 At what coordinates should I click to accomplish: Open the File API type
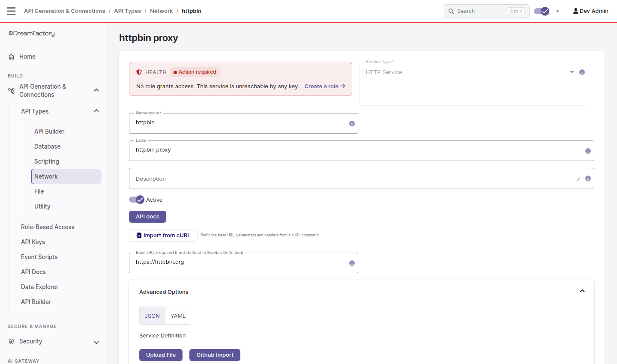pos(66,191)
